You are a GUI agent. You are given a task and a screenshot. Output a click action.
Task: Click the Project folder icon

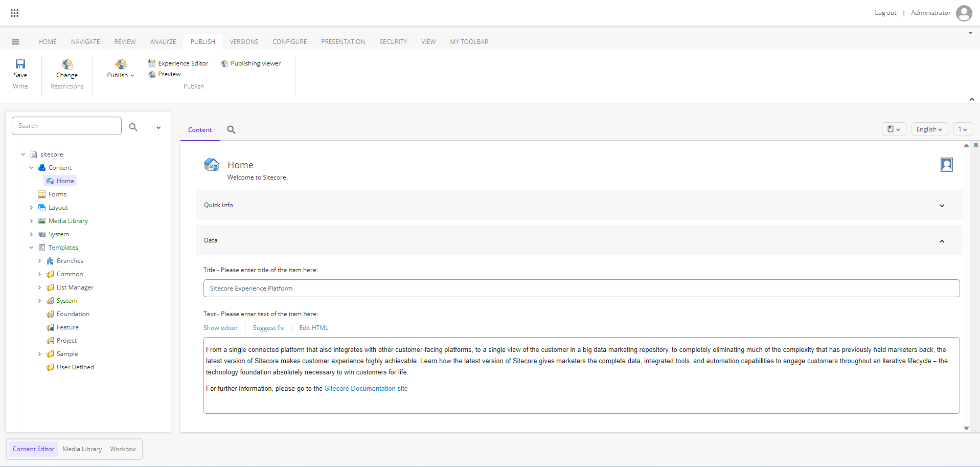[50, 341]
